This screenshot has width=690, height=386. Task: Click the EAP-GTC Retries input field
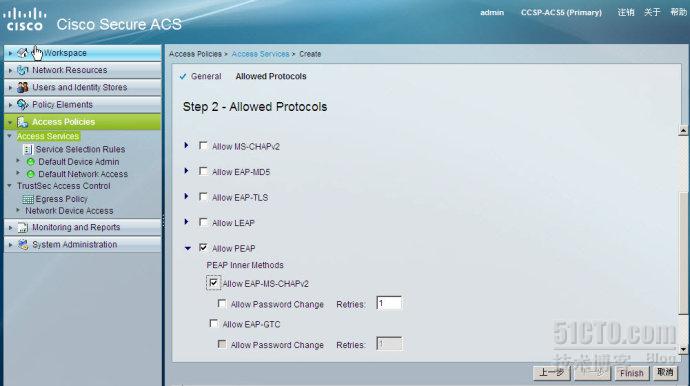389,344
